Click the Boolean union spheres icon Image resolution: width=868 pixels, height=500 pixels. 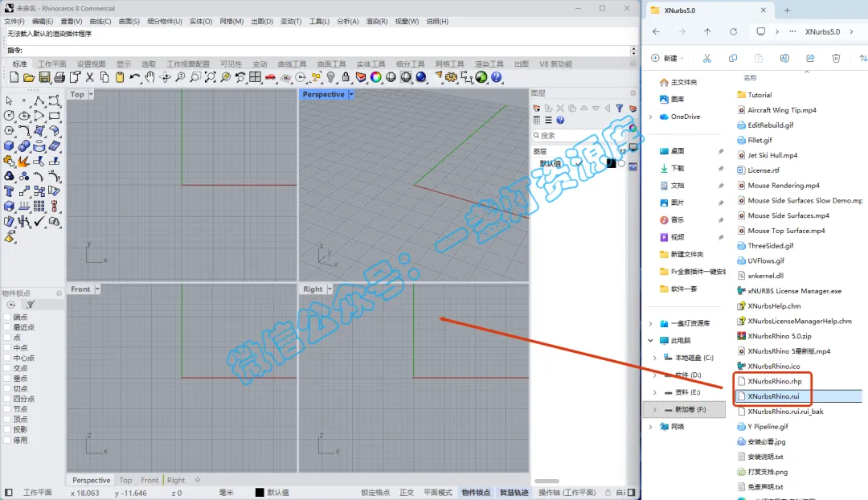click(24, 145)
